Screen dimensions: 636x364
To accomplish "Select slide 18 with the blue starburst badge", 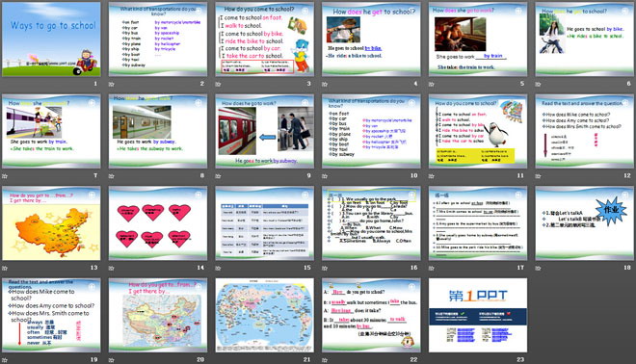I will [585, 223].
